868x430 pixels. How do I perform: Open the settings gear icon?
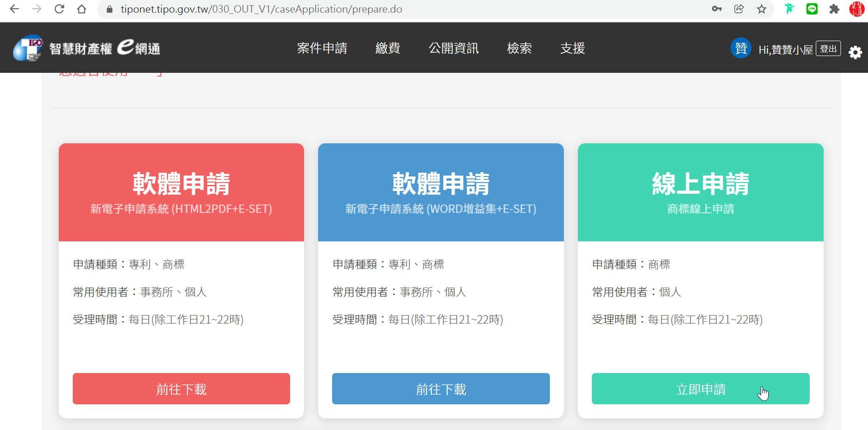click(855, 52)
